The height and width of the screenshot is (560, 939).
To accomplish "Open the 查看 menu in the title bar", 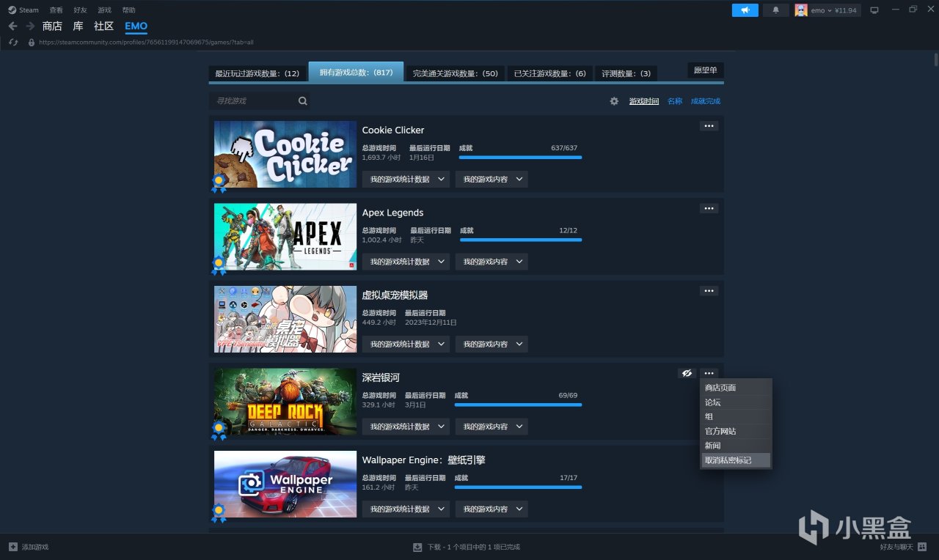I will pyautogui.click(x=56, y=10).
